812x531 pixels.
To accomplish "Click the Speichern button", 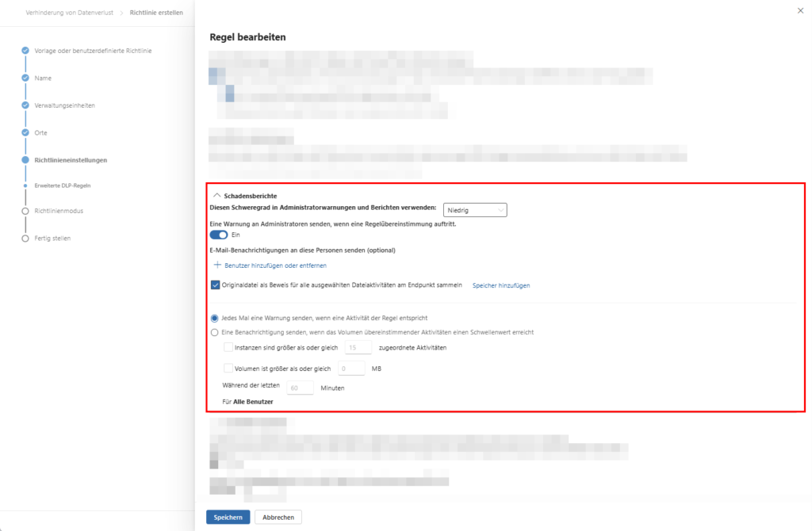I will [228, 516].
